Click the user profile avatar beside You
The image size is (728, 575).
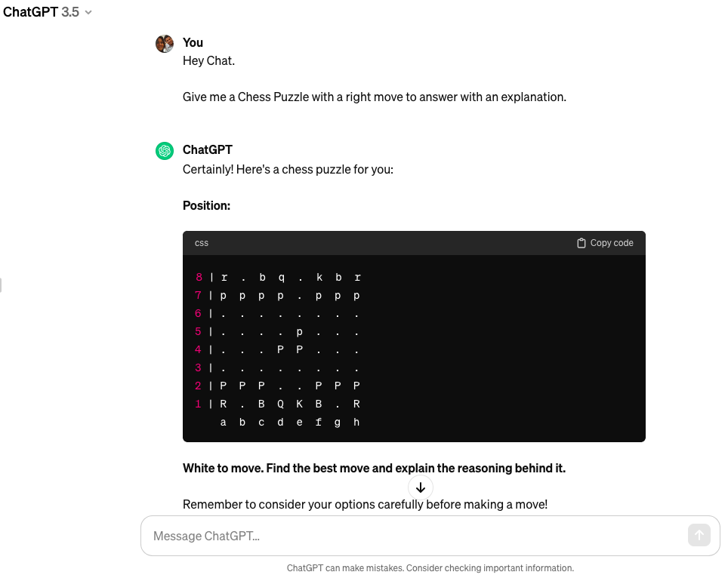[165, 44]
